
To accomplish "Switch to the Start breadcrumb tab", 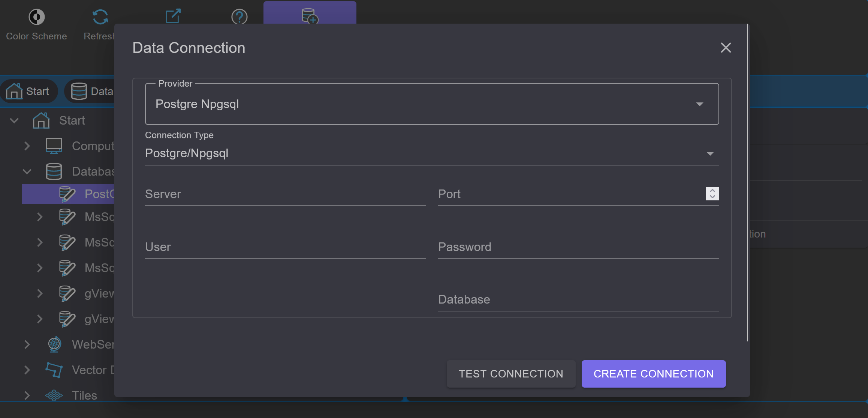I will 29,91.
